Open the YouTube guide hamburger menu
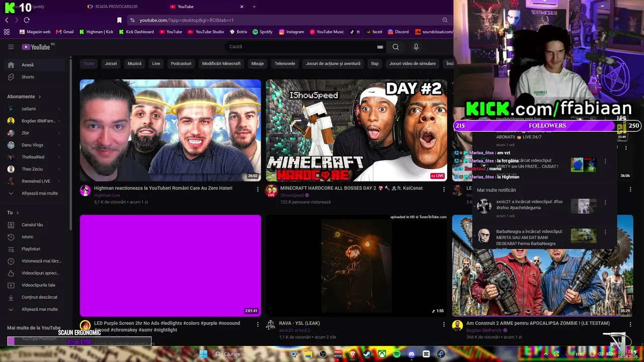The height and width of the screenshot is (362, 644). pyautogui.click(x=11, y=47)
